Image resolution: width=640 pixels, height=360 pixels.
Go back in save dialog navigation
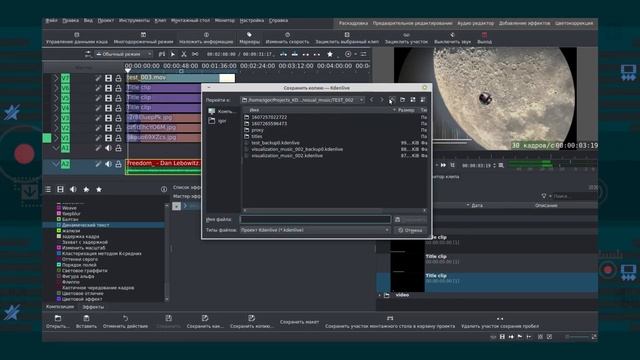[371, 100]
